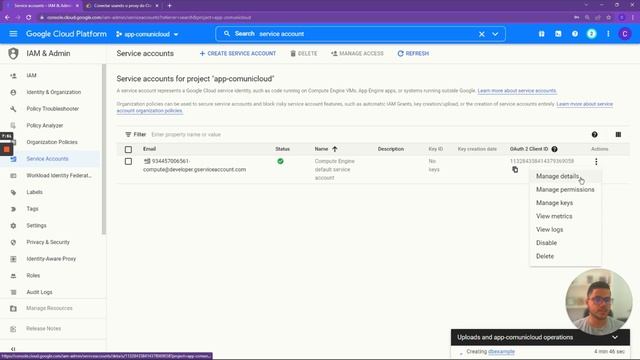Choose Manage keys menu entry
This screenshot has height=360, width=640.
coord(554,203)
